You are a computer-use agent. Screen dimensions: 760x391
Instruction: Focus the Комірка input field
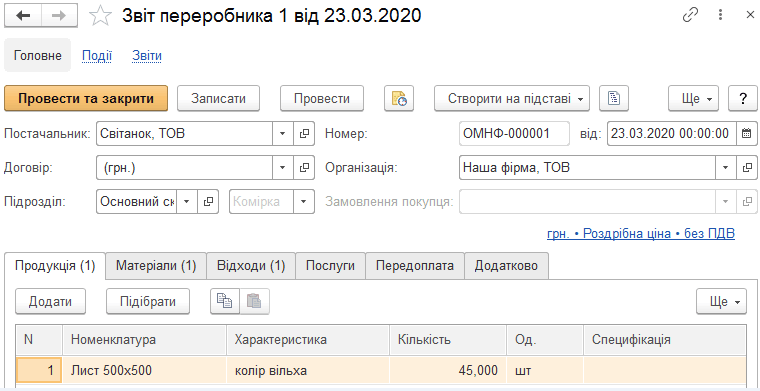(x=262, y=202)
